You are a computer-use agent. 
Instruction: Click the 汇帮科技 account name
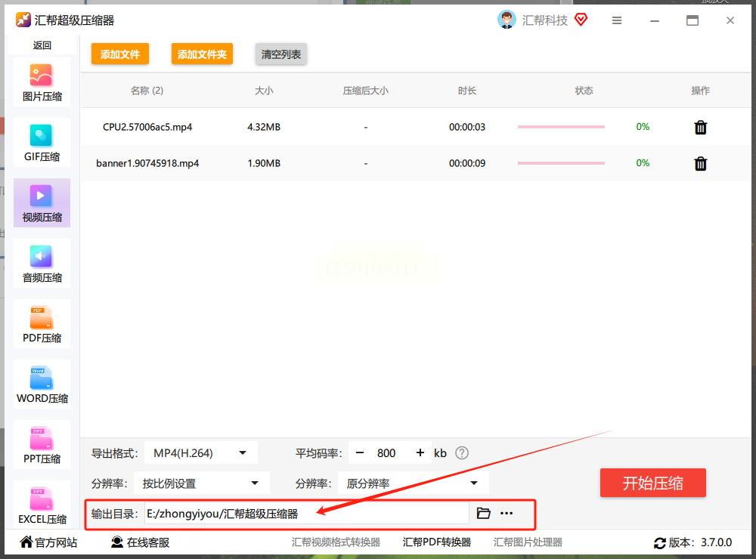(x=545, y=20)
